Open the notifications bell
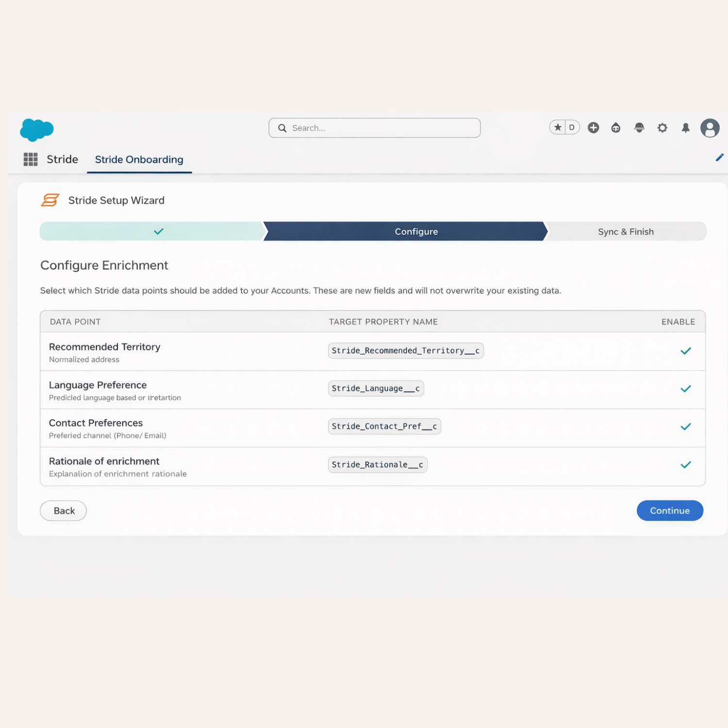This screenshot has height=728, width=728. pos(686,128)
